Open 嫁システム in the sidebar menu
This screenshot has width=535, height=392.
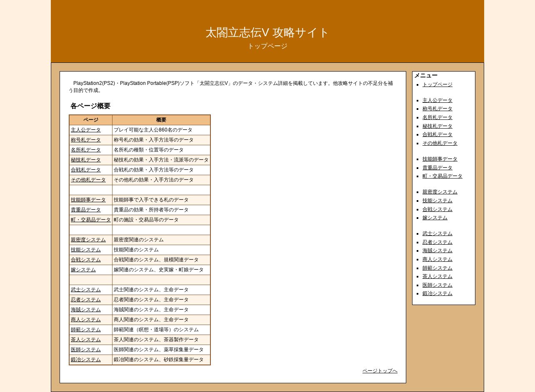click(x=435, y=218)
